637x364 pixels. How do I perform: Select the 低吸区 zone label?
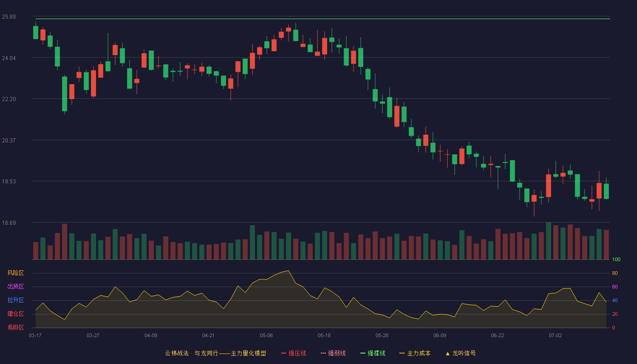tap(15, 327)
